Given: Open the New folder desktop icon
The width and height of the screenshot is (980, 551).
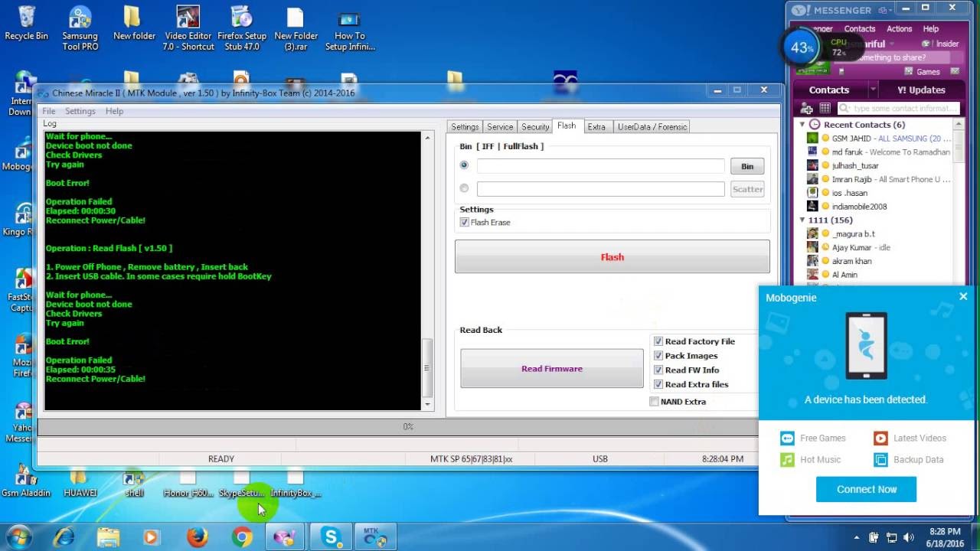Looking at the screenshot, I should [134, 23].
